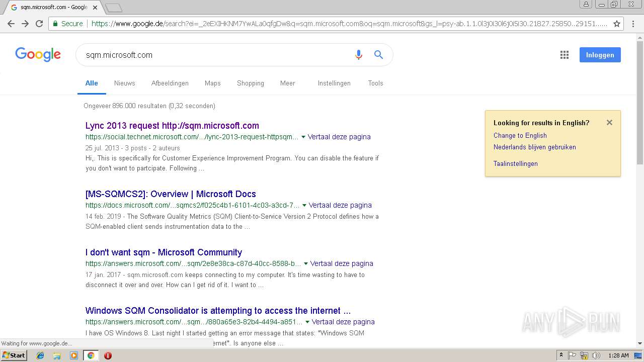644x362 pixels.
Task: Expand options for 'I don't want sqm' result
Action: point(306,263)
